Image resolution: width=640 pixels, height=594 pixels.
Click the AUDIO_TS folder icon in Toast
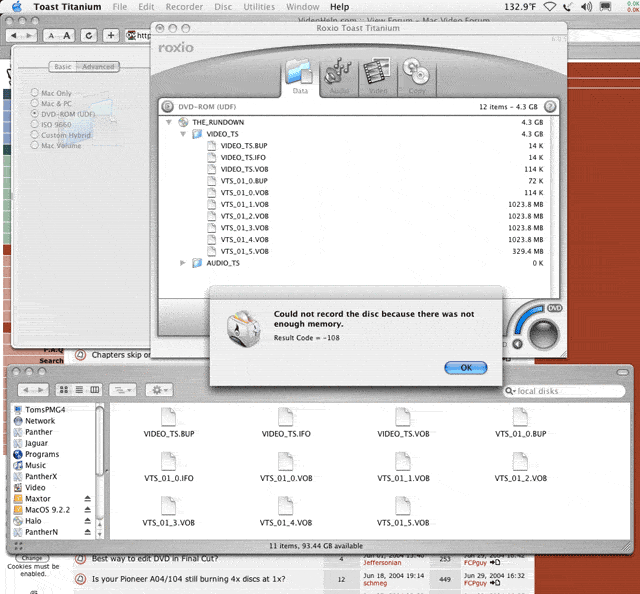(x=197, y=263)
